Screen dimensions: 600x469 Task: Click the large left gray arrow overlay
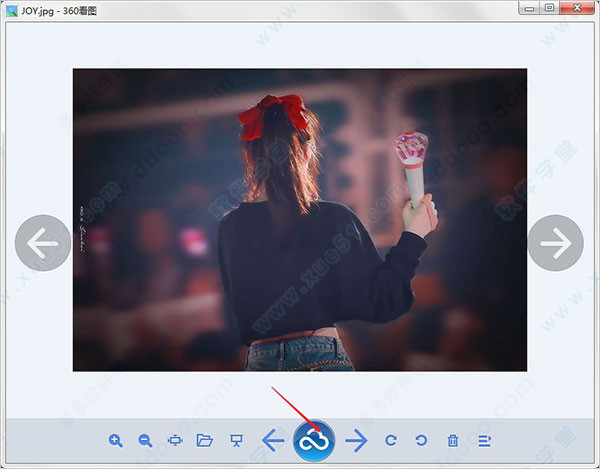[x=43, y=243]
